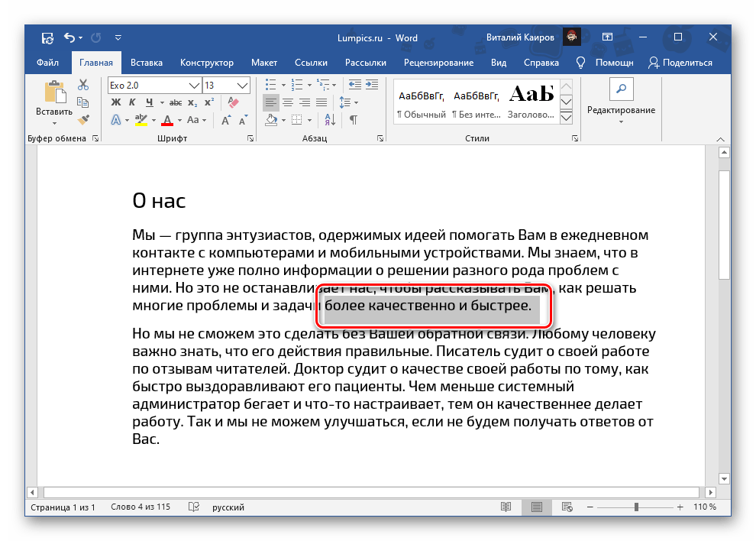Viewport: 756px width, 541px height.
Task: Decrease paragraph indent
Action: pyautogui.click(x=355, y=85)
